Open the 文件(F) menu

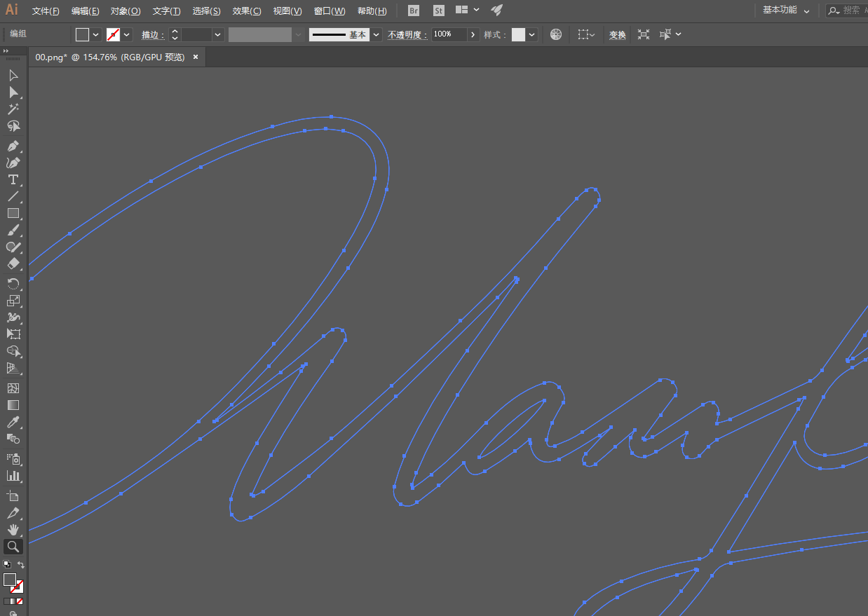tap(46, 11)
